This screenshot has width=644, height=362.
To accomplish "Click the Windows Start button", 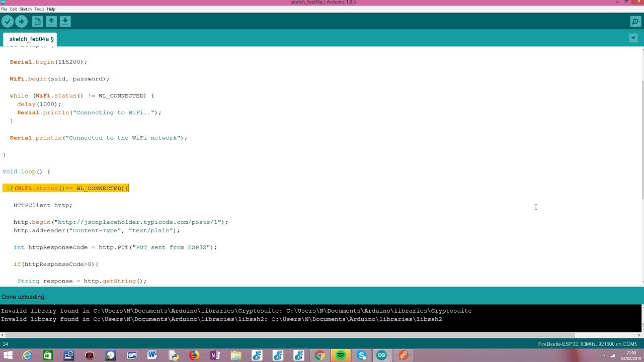I will (x=8, y=355).
